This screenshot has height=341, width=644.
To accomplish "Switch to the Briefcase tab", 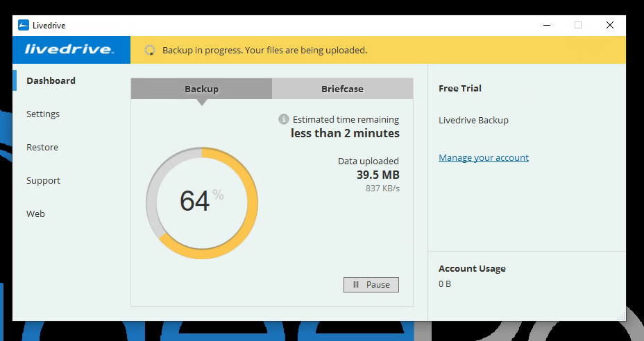I will click(x=342, y=89).
